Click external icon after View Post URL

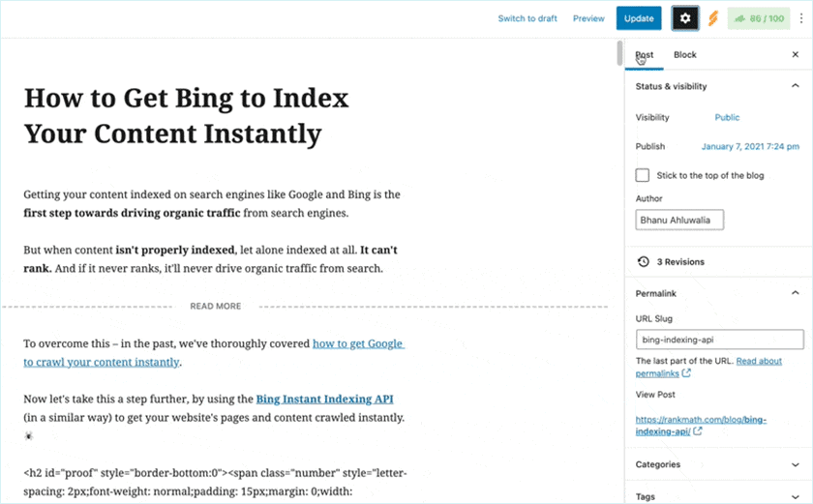click(x=698, y=431)
